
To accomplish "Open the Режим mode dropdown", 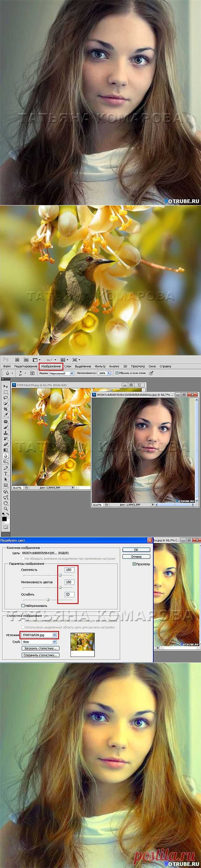I will 72,373.
